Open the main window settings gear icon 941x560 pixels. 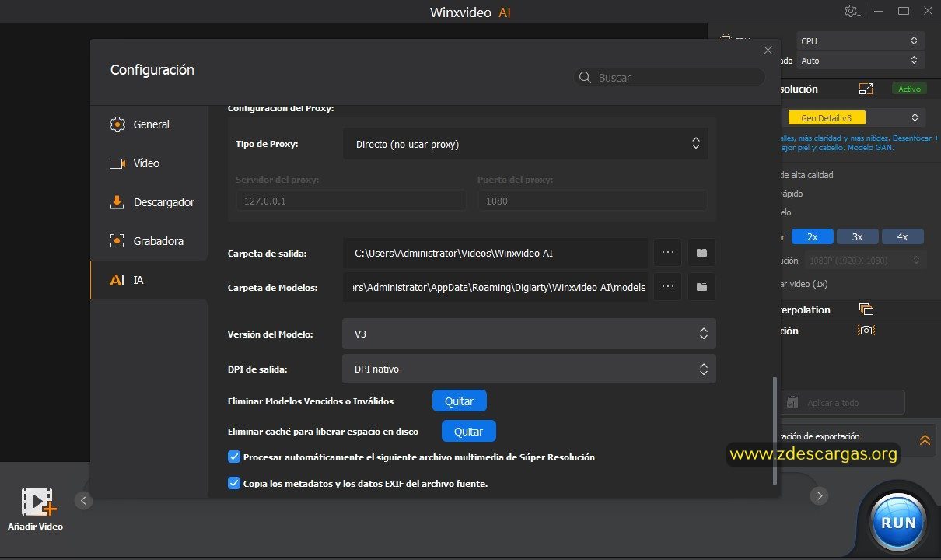852,11
